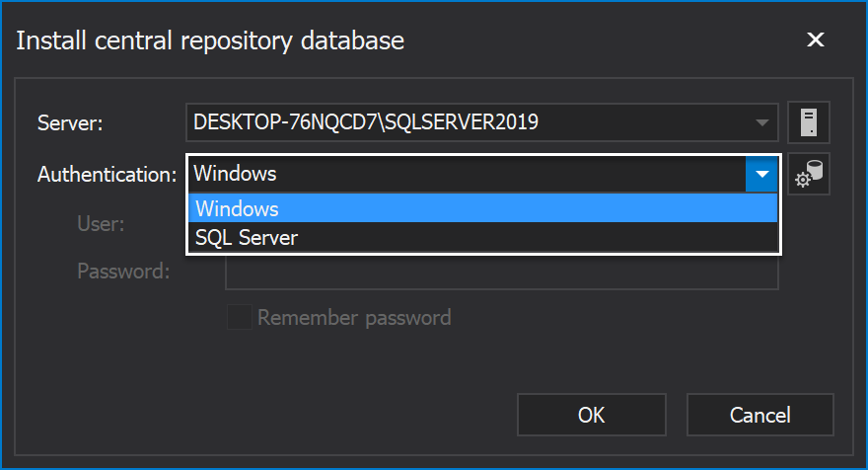Viewport: 868px width, 470px height.
Task: Select Windows from the authentication list
Action: point(482,208)
